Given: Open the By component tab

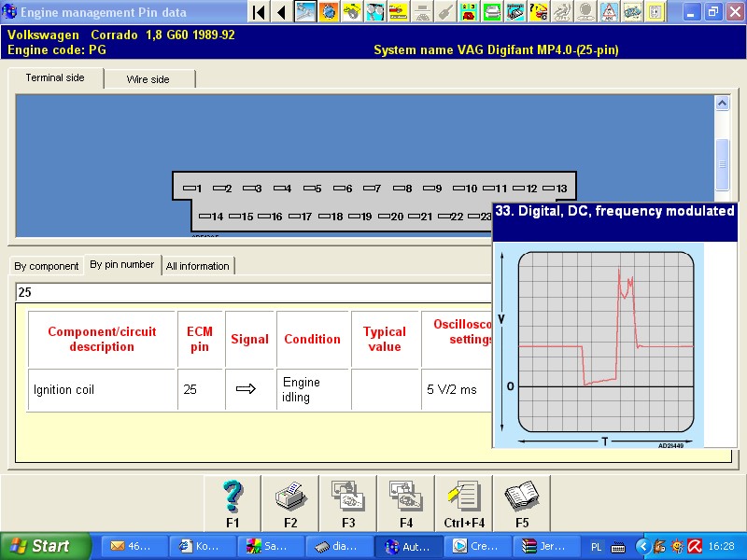Looking at the screenshot, I should [x=46, y=266].
